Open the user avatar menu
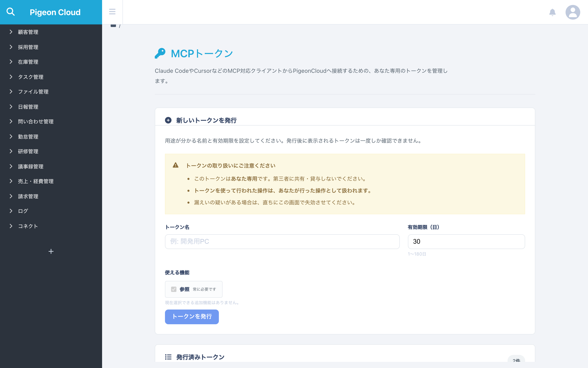The width and height of the screenshot is (588, 368). coord(573,12)
